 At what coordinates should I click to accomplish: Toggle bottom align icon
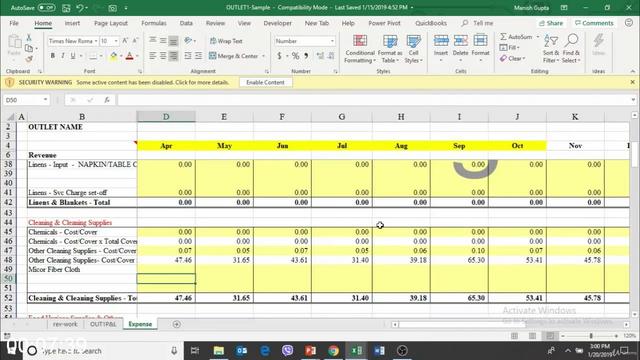click(x=173, y=41)
